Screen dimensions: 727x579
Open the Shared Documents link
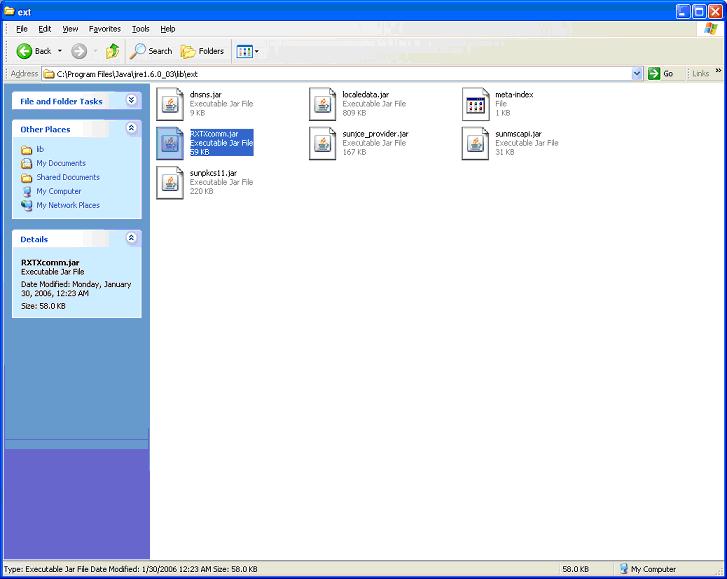tap(68, 177)
